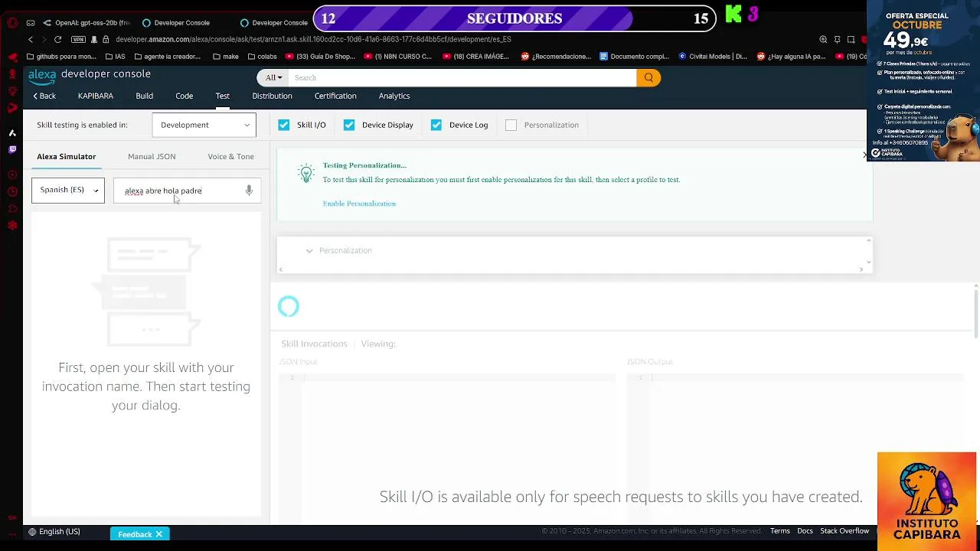Open the Distribution tab
The width and height of the screenshot is (980, 551).
point(273,96)
